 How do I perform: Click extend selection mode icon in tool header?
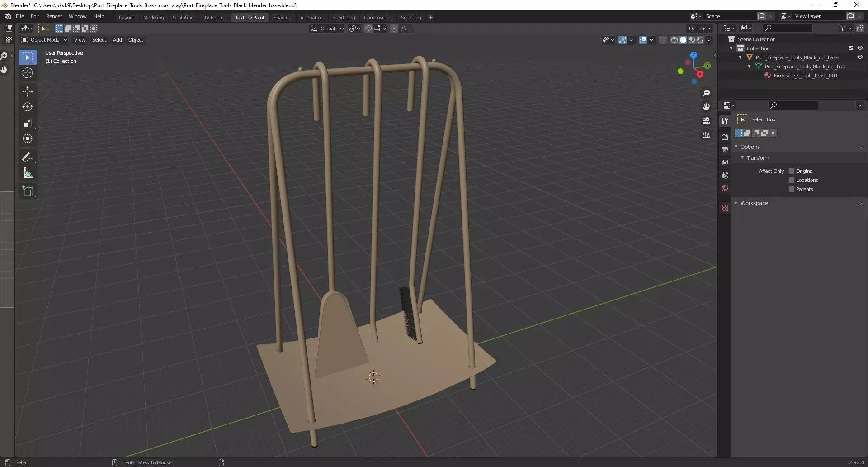tap(68, 29)
